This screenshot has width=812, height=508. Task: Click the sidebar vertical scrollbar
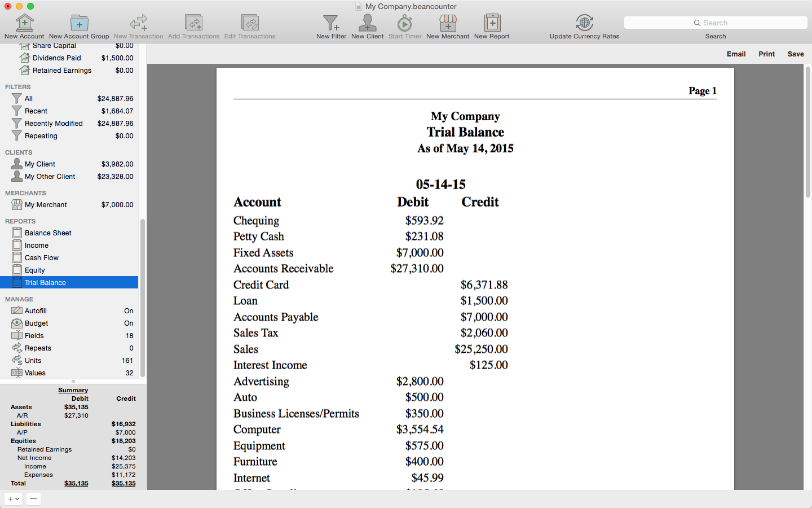coord(143,297)
